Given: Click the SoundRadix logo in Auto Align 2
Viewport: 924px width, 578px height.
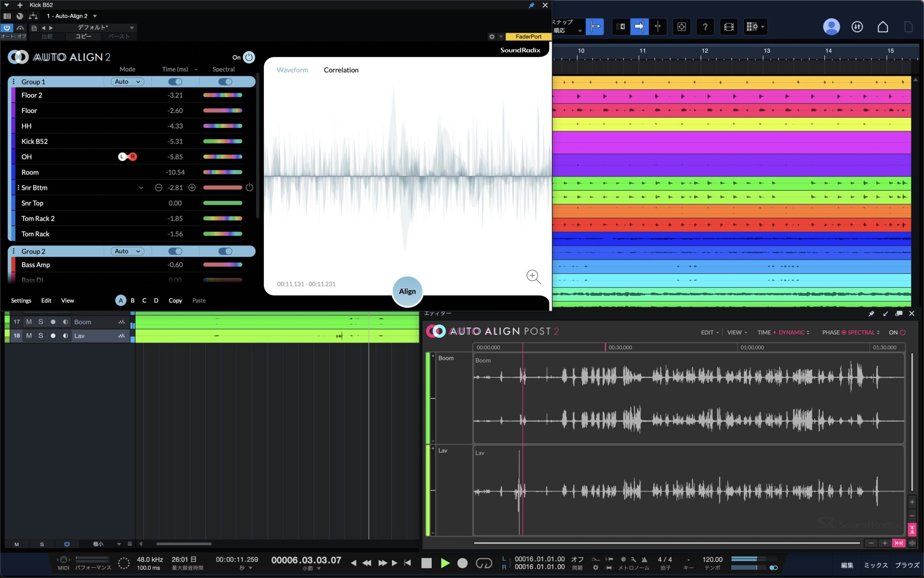Looking at the screenshot, I should click(520, 50).
